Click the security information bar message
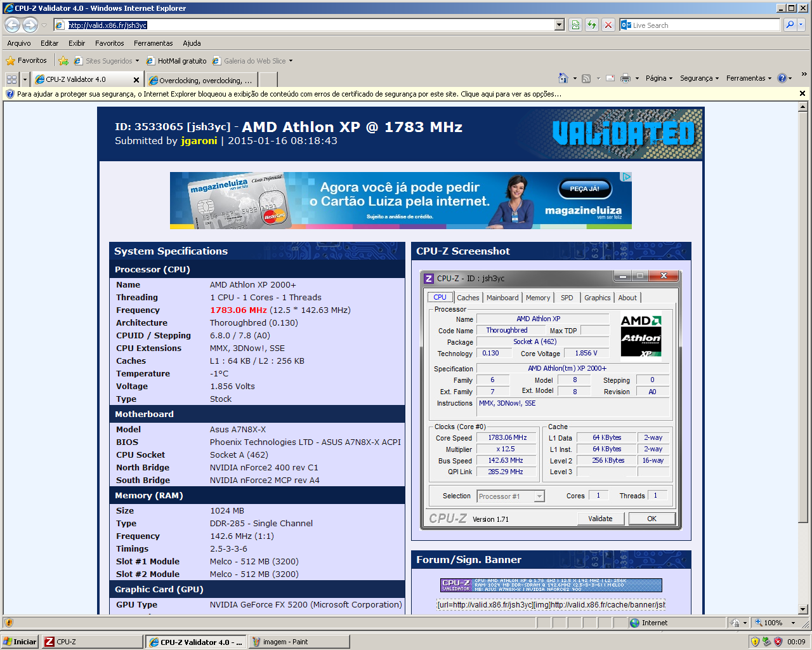Image resolution: width=812 pixels, height=650 pixels. coord(289,94)
